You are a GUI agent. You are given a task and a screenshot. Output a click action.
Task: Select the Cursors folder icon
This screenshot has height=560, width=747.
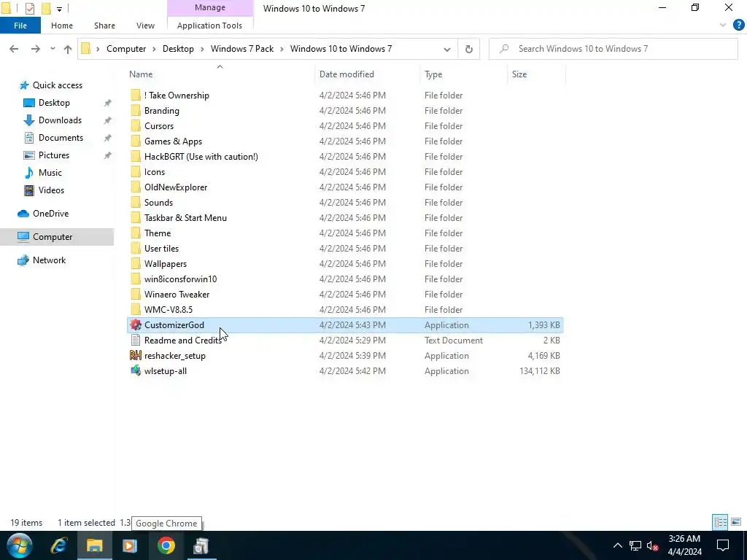[136, 125]
